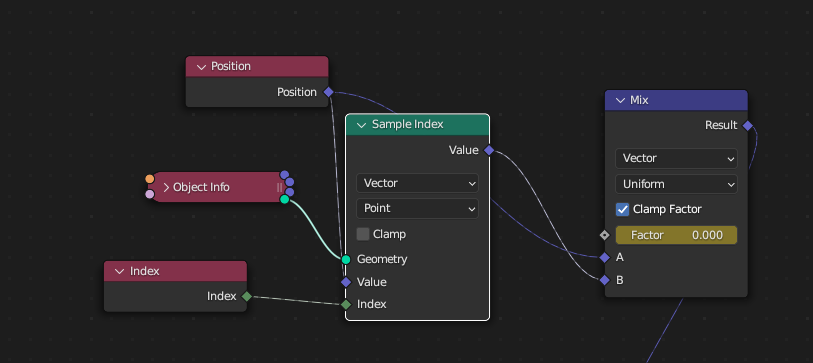Viewport: 813px width, 363px height.
Task: Click the Value input socket on Sample Index
Action: tap(346, 282)
